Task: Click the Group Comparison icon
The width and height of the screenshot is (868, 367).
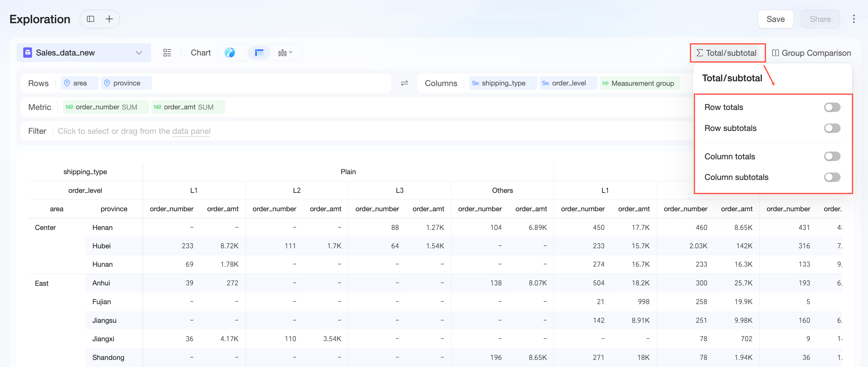Action: click(x=775, y=53)
